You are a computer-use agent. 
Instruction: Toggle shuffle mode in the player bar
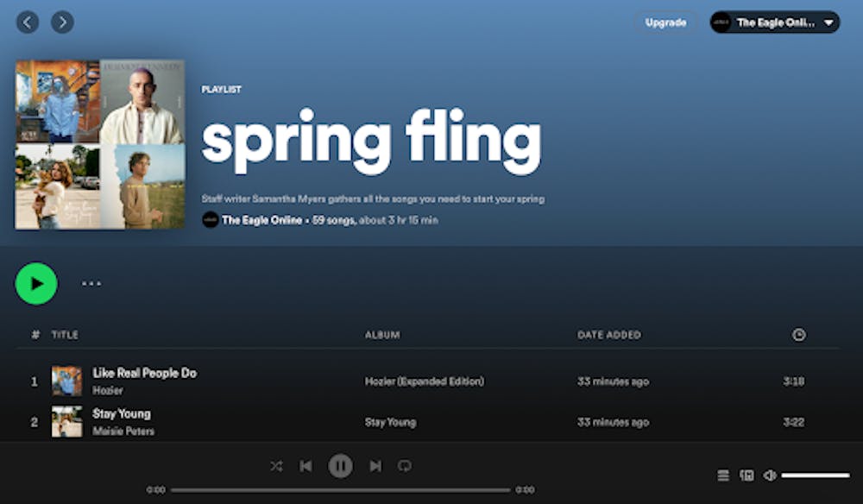[x=276, y=466]
